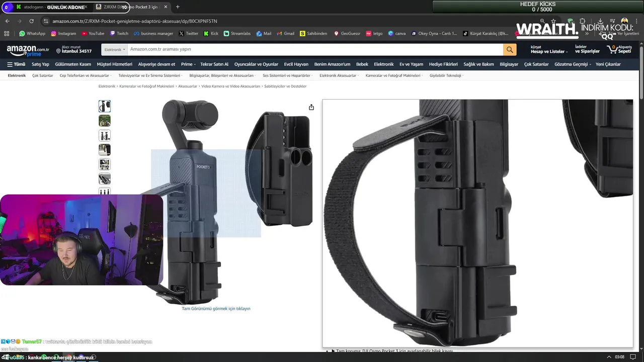644x362 pixels.
Task: Go back with the browser back arrow
Action: click(x=7, y=21)
